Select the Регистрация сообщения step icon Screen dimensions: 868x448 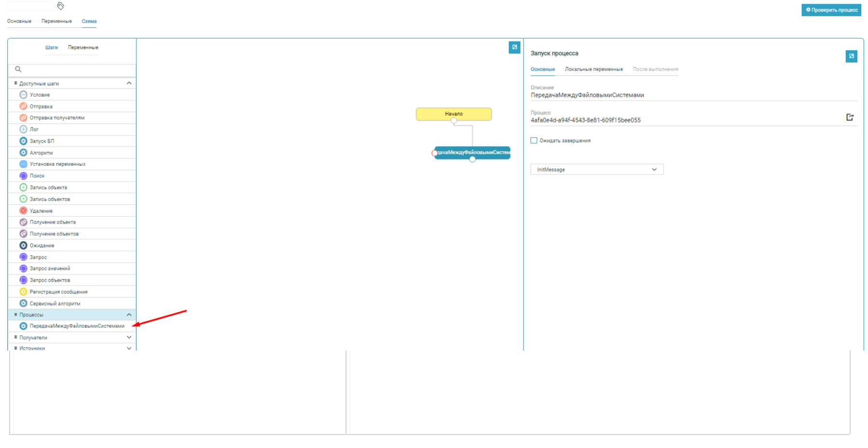click(x=23, y=292)
